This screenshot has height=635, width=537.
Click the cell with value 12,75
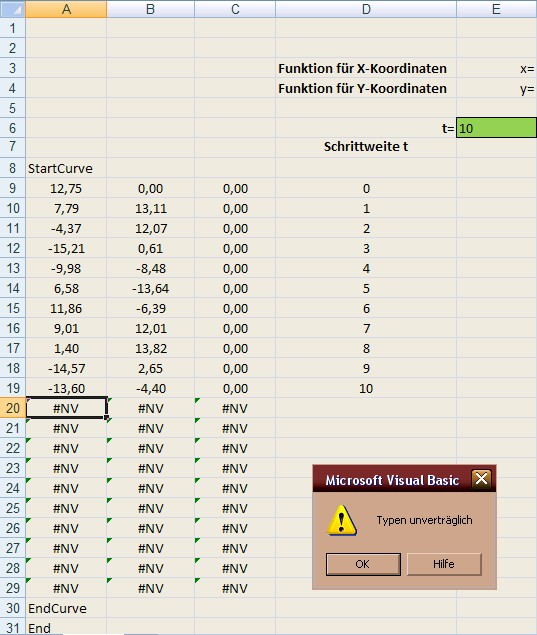pyautogui.click(x=66, y=188)
